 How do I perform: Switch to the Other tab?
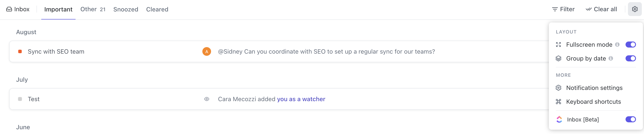pos(92,9)
